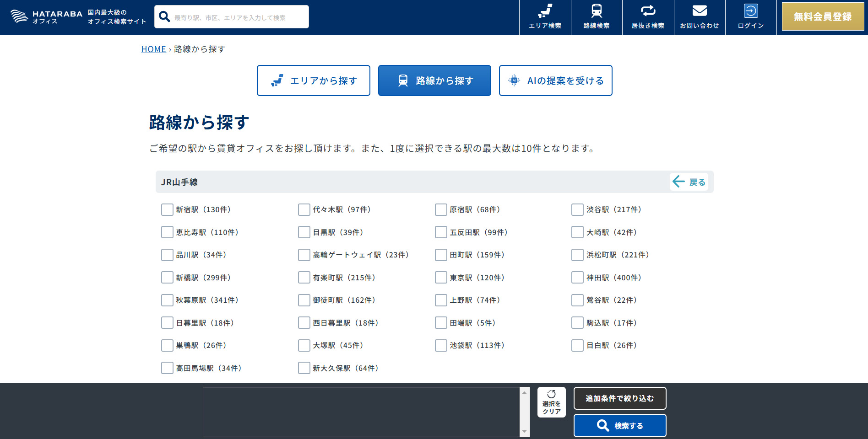Open お問い合わせ using the envelope icon
The image size is (868, 439).
[699, 11]
